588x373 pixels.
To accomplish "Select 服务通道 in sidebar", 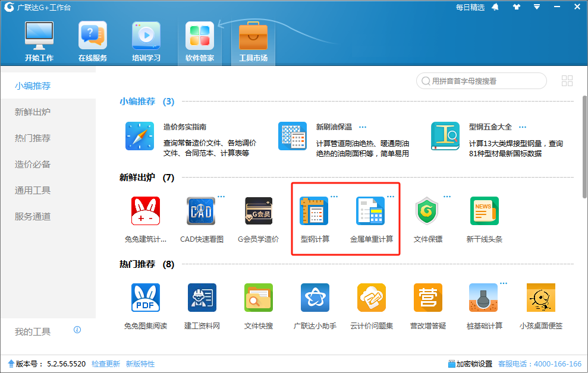I will 48,216.
